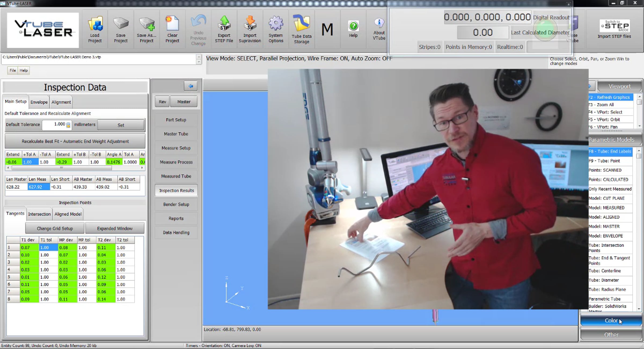Open the Intersection points tab
The height and width of the screenshot is (349, 644).
[39, 214]
